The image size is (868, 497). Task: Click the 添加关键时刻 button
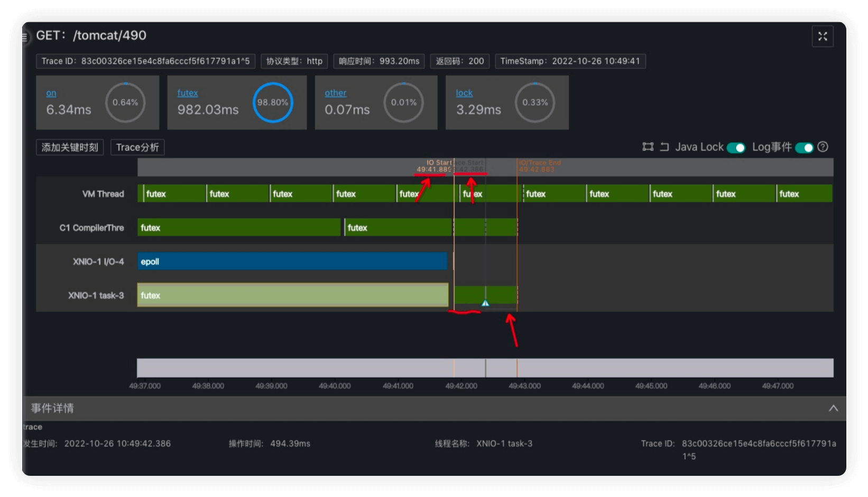tap(70, 148)
